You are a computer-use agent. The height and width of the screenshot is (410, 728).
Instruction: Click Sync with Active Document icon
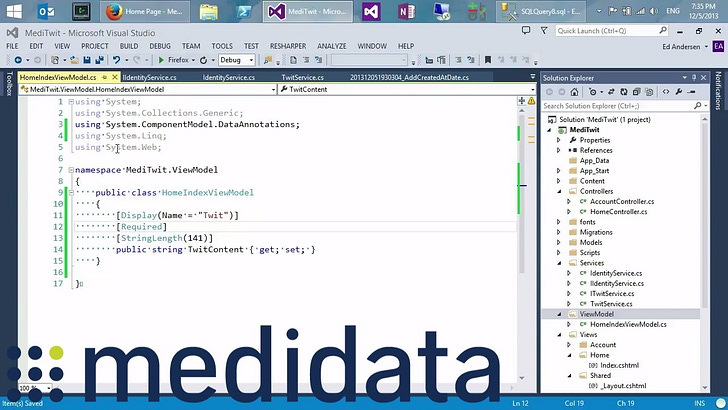tap(611, 92)
